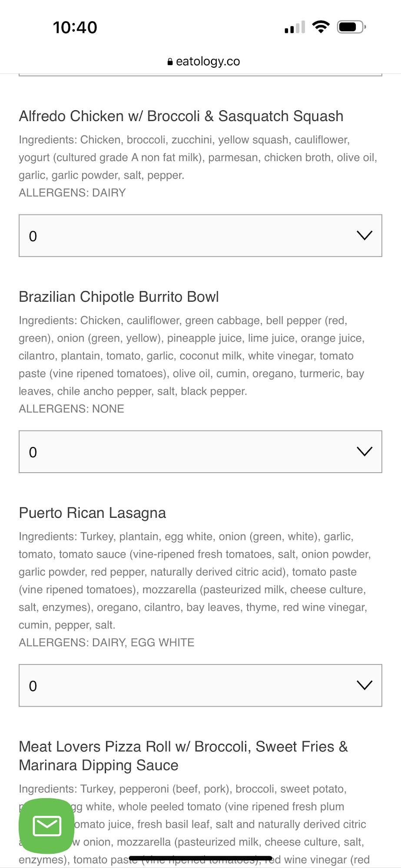Expand the Puerto Rican Lasagna quantity selector
The image size is (401, 868).
pos(200,685)
